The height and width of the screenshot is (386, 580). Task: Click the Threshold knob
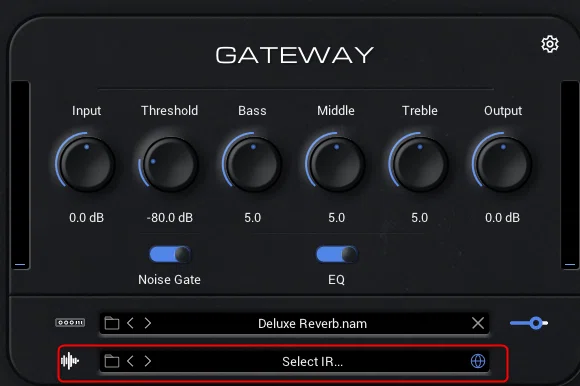click(x=170, y=164)
